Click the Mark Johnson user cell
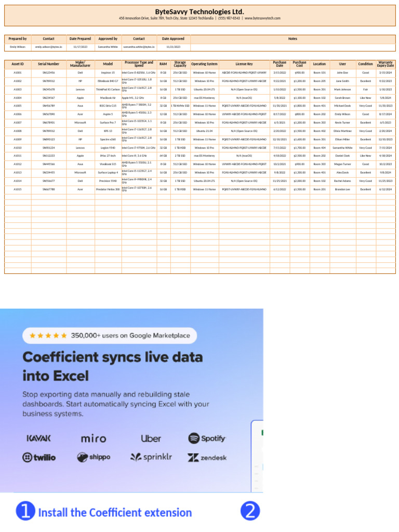This screenshot has height=532, width=399. pos(343,89)
